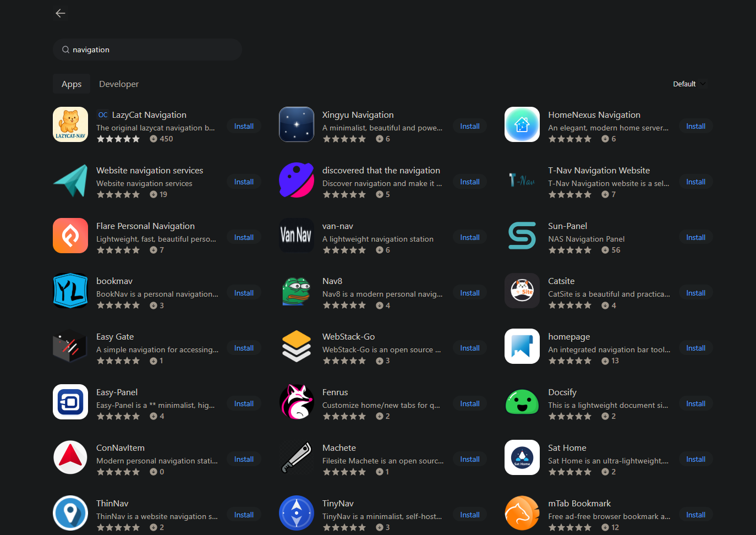Open the TinyNav compass icon
This screenshot has width=756, height=535.
(297, 513)
